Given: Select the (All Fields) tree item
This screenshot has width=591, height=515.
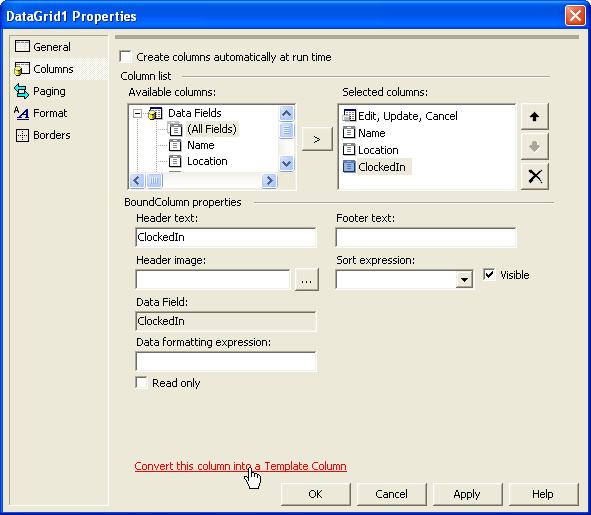Looking at the screenshot, I should tap(212, 129).
